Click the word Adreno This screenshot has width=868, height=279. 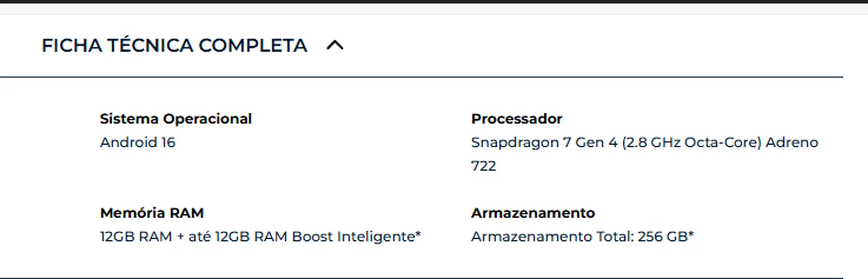tap(792, 143)
